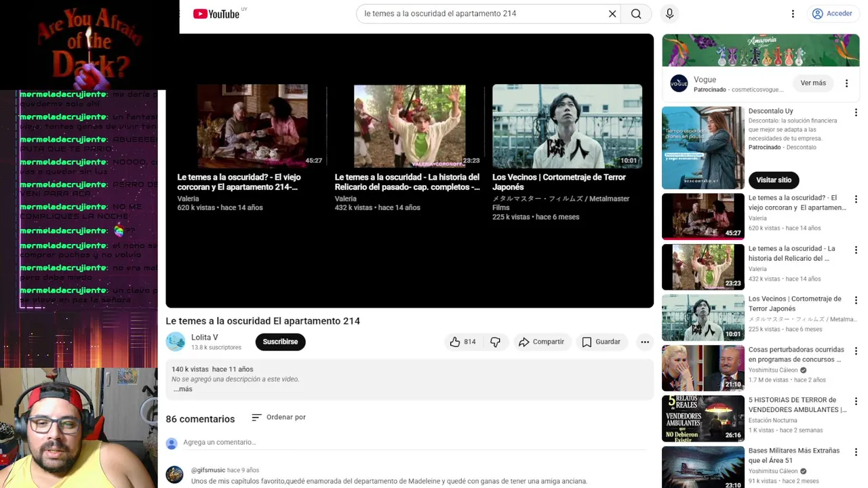Open the Ordenar por sort menu
The width and height of the screenshot is (868, 488).
[279, 418]
